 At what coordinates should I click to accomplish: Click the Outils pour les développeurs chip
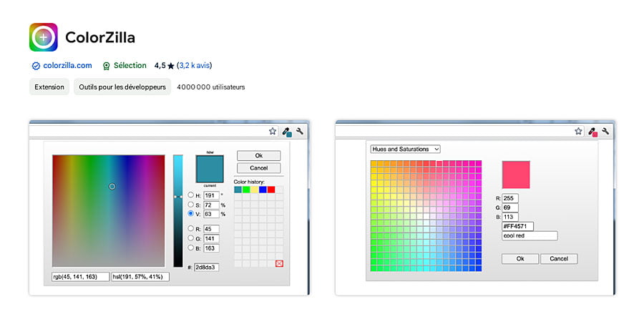[122, 87]
